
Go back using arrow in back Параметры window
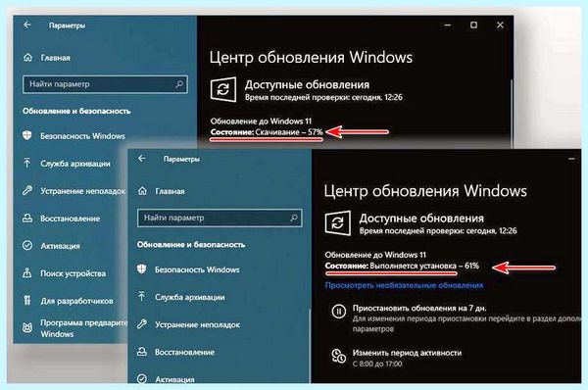tap(27, 24)
